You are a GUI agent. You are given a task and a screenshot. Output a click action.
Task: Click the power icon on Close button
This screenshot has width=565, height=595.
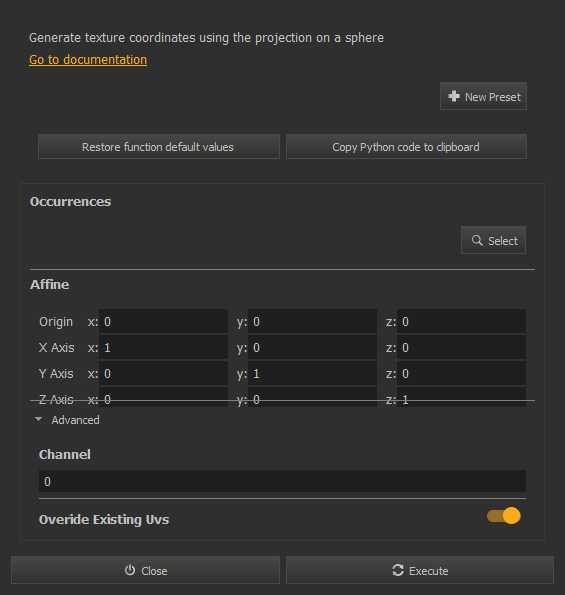tap(130, 570)
